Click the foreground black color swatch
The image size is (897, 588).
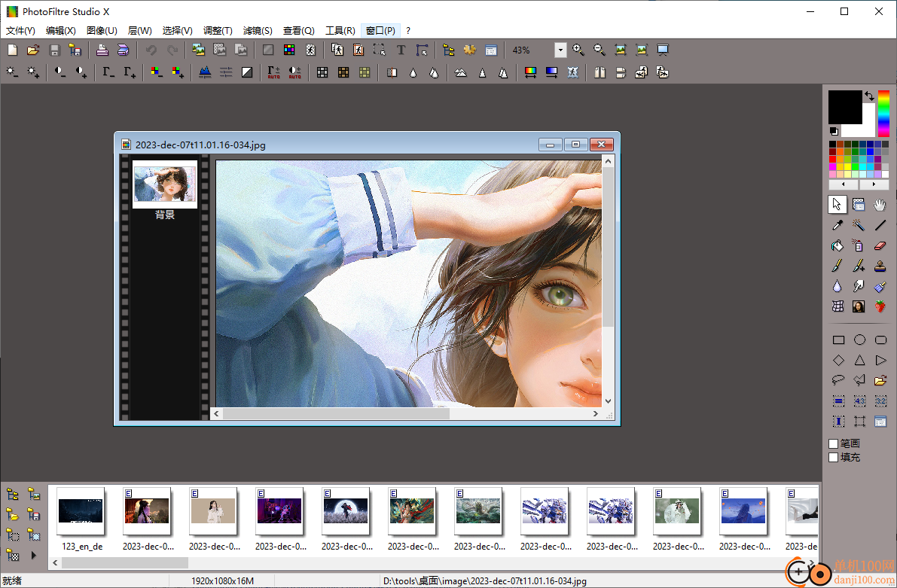coord(844,106)
